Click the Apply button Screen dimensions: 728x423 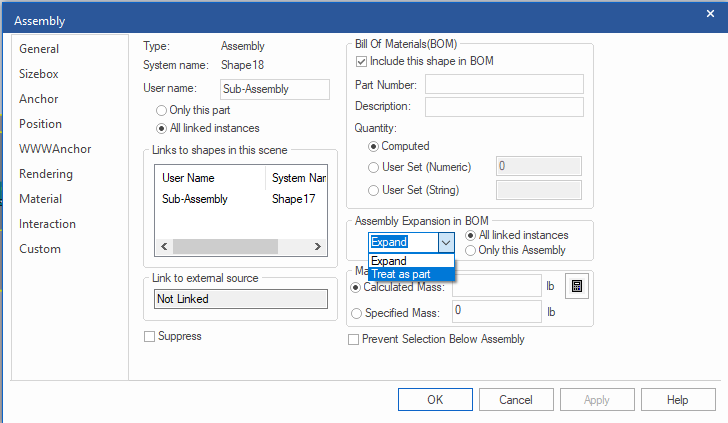[597, 400]
